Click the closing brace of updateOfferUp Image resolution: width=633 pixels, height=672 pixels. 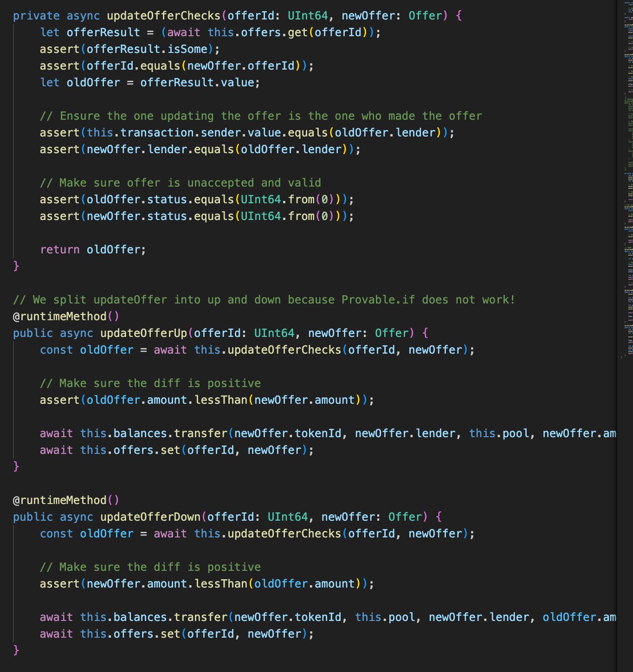pos(16,466)
